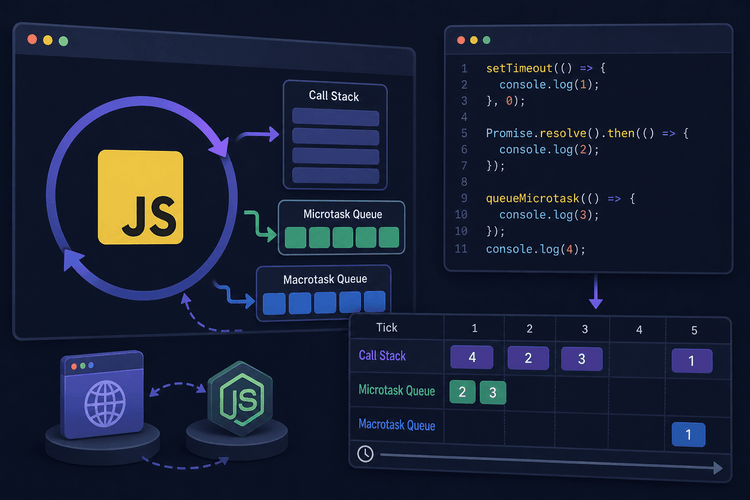The height and width of the screenshot is (500, 750).
Task: Select the Macrotask Queue row label in table
Action: point(397,425)
